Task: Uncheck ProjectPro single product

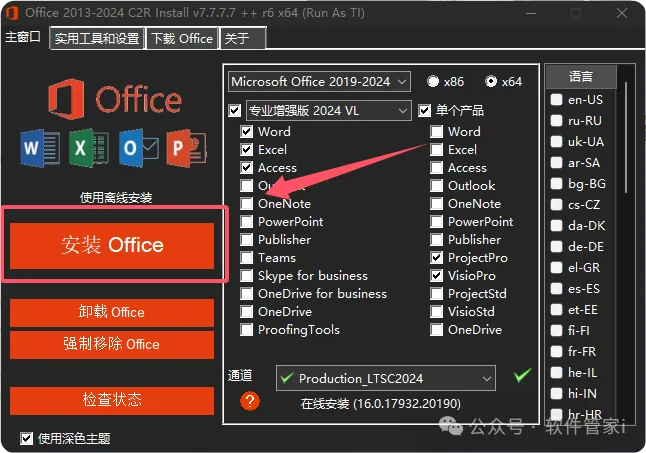Action: [x=437, y=258]
